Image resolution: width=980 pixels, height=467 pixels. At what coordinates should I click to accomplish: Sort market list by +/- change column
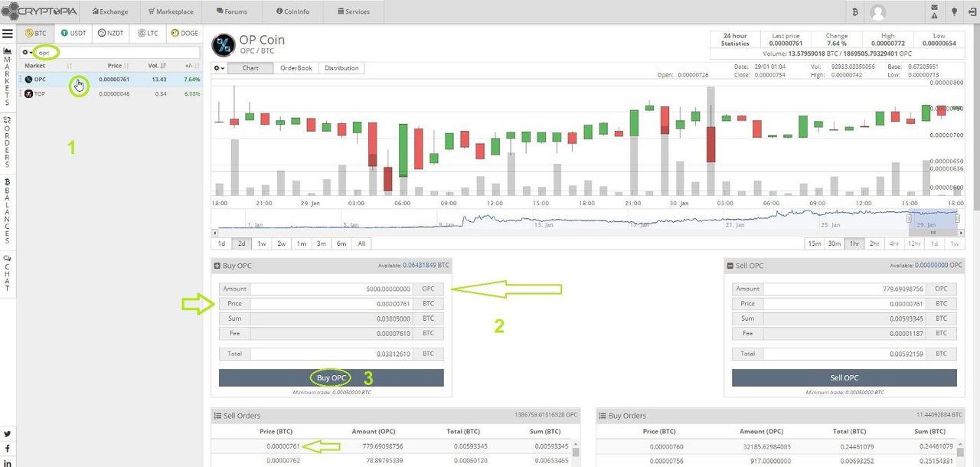coord(192,66)
